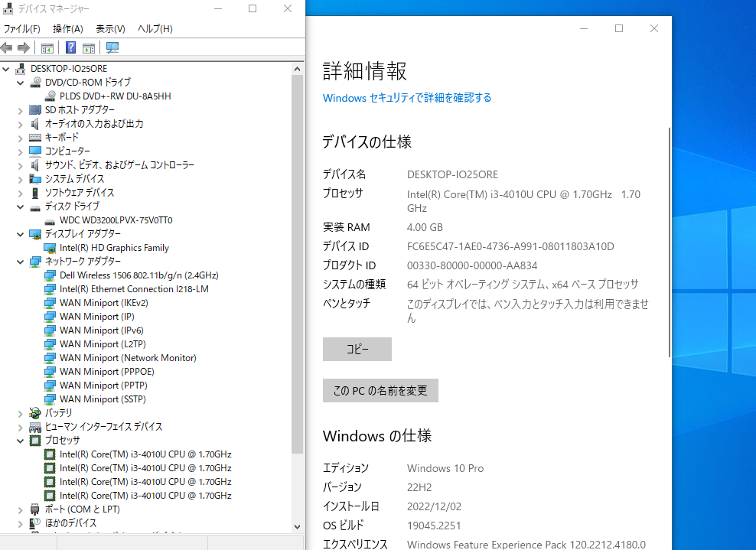Expand the ポート (COM と LPT) node
This screenshot has height=550, width=756.
point(20,510)
